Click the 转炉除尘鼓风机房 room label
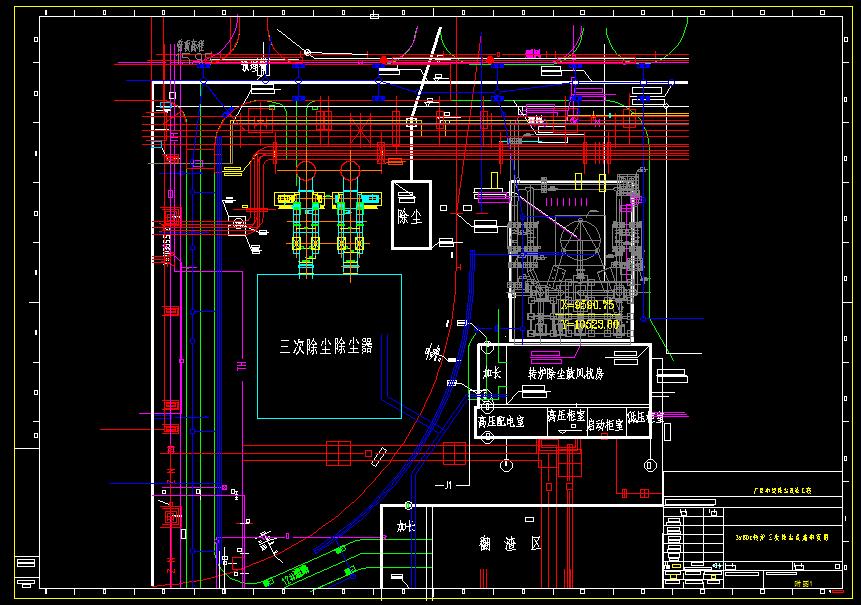Image resolution: width=861 pixels, height=605 pixels. click(x=566, y=373)
